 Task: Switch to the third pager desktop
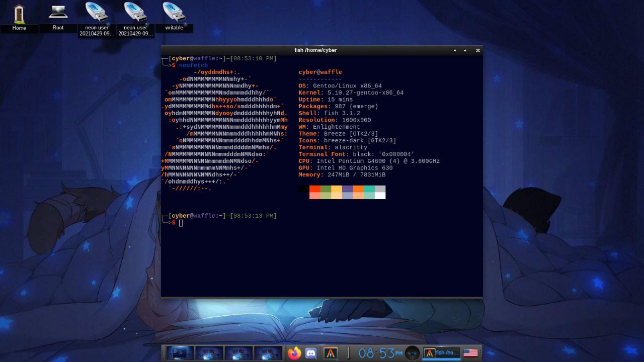(238, 353)
